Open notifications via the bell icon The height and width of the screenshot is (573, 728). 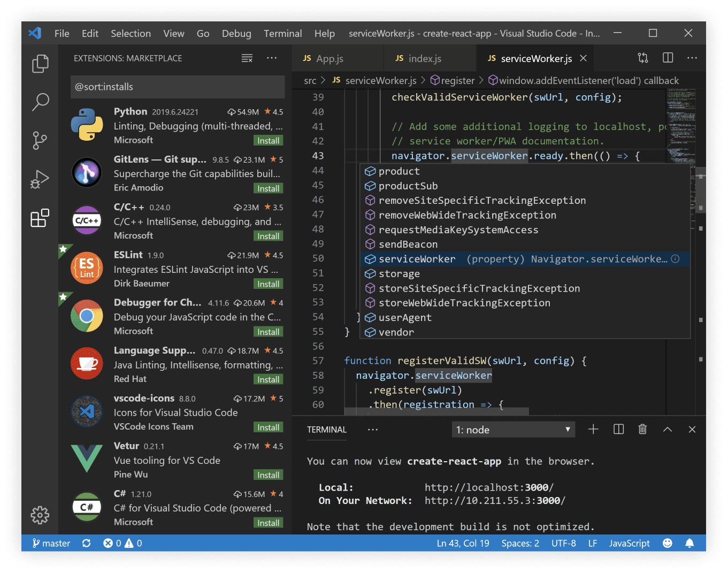point(689,543)
